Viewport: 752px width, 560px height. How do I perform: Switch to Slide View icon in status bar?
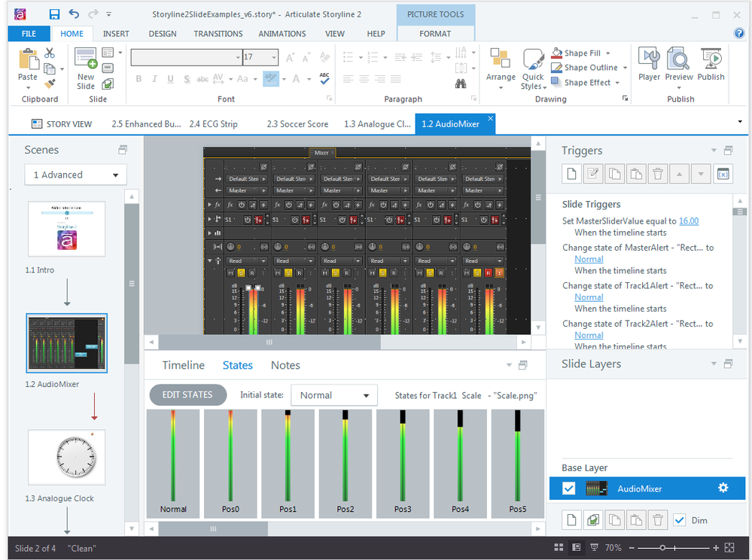[x=577, y=547]
